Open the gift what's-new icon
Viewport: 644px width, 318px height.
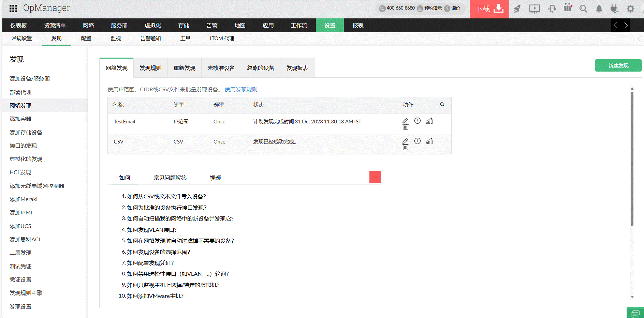pos(567,8)
